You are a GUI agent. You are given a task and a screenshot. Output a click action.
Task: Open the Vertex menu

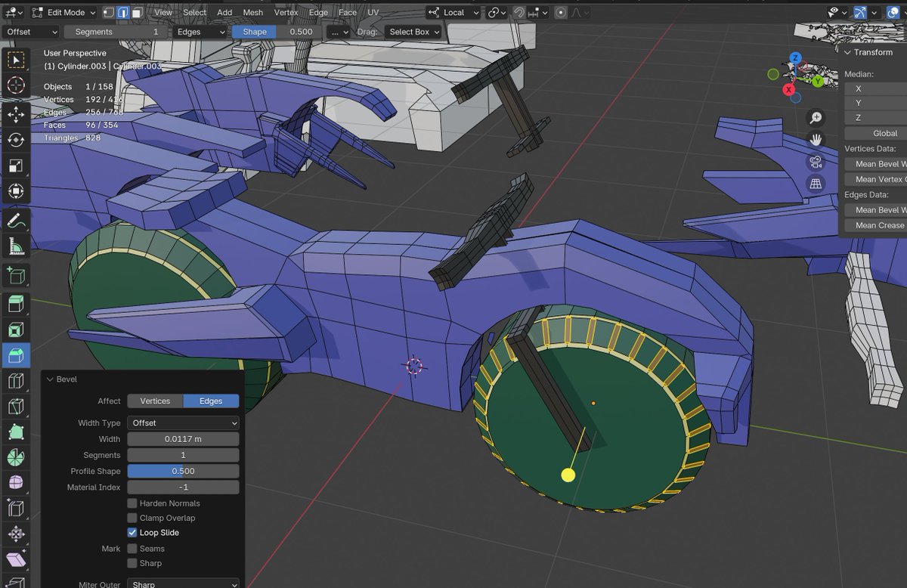[286, 12]
